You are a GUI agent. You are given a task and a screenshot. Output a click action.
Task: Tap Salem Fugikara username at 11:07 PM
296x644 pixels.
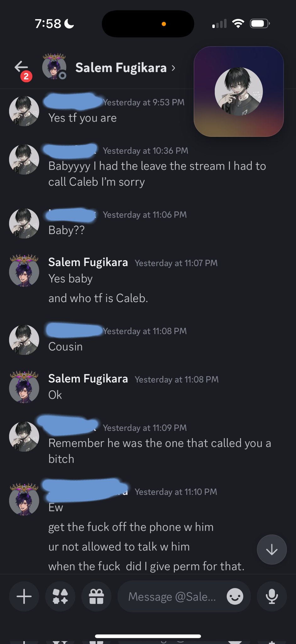(x=88, y=262)
